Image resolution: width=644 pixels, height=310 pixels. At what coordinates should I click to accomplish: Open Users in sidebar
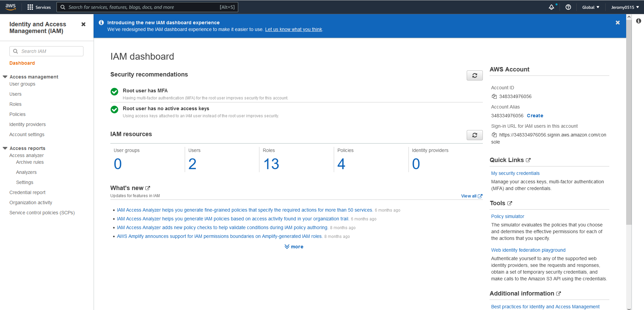(15, 94)
